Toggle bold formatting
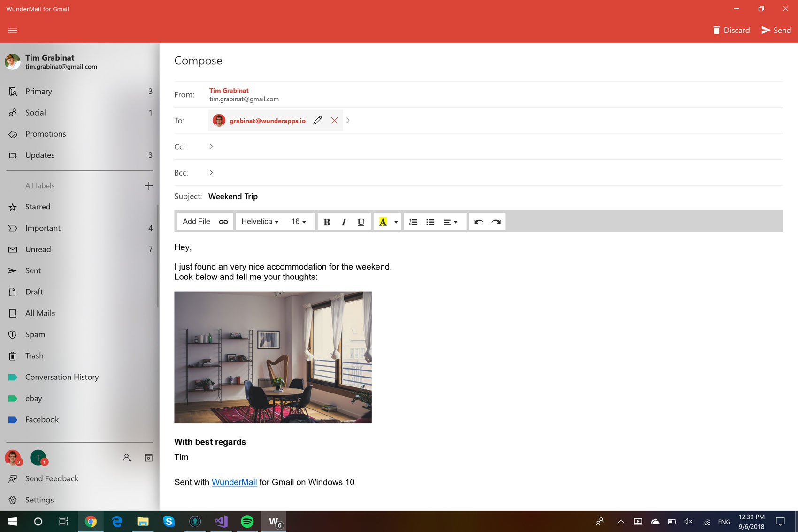798x532 pixels. click(327, 222)
